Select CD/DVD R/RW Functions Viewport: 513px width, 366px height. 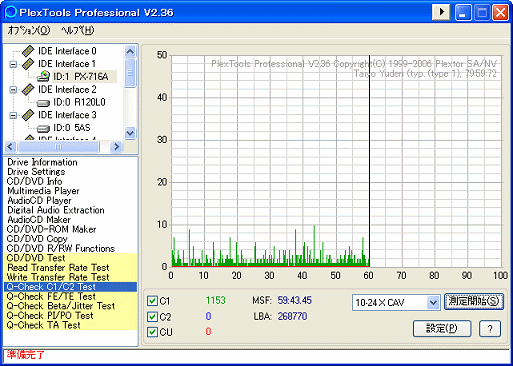[61, 249]
